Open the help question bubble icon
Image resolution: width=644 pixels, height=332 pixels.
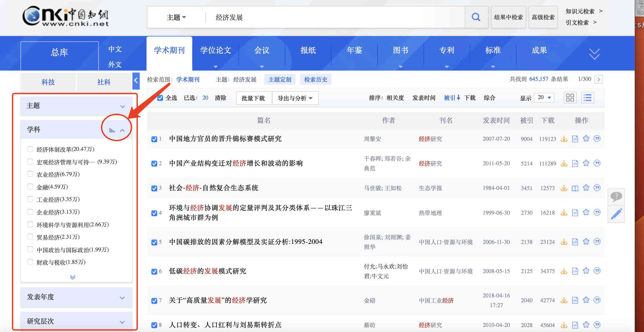[616, 197]
